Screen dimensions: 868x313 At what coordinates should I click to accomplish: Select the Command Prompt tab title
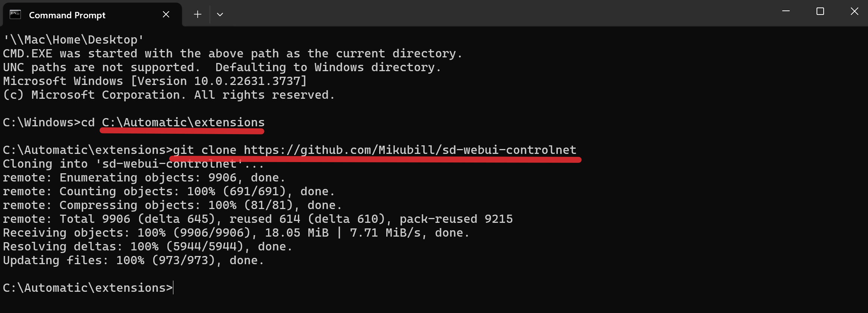point(67,15)
